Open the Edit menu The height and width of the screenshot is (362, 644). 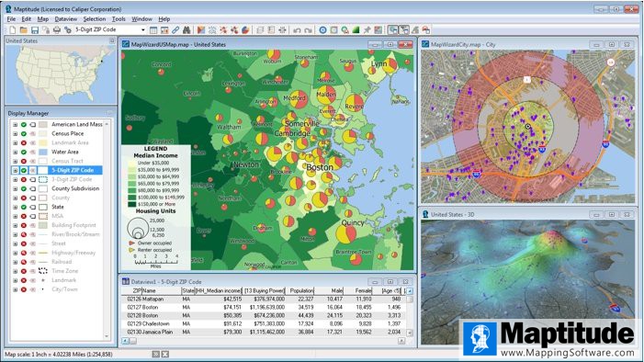[27, 19]
